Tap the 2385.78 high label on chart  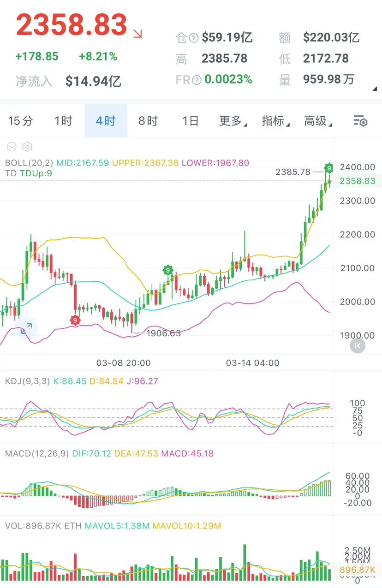[x=293, y=172]
